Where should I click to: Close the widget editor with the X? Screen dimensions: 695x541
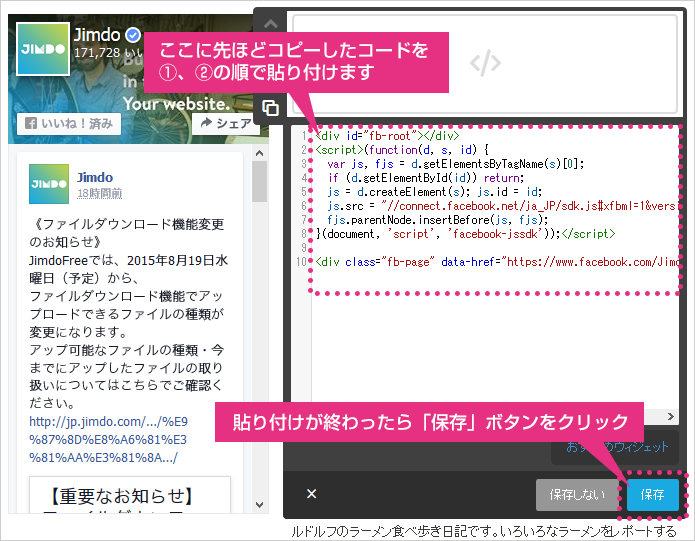tap(312, 494)
